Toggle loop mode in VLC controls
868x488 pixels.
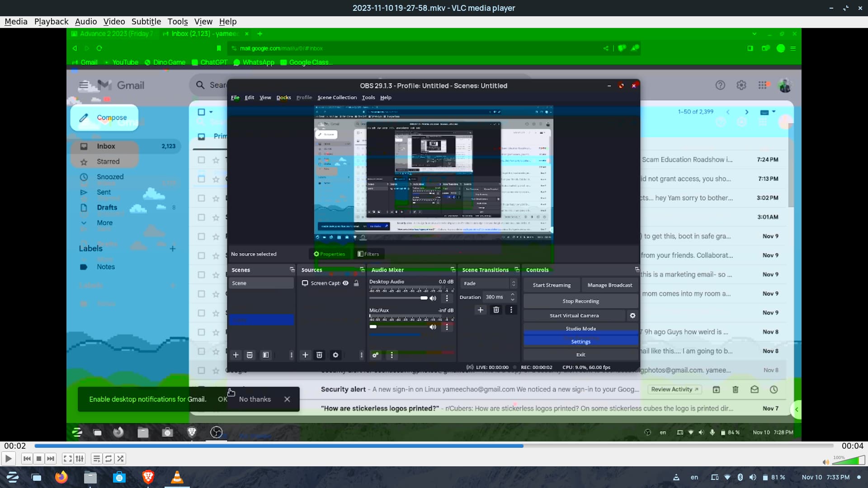(108, 459)
